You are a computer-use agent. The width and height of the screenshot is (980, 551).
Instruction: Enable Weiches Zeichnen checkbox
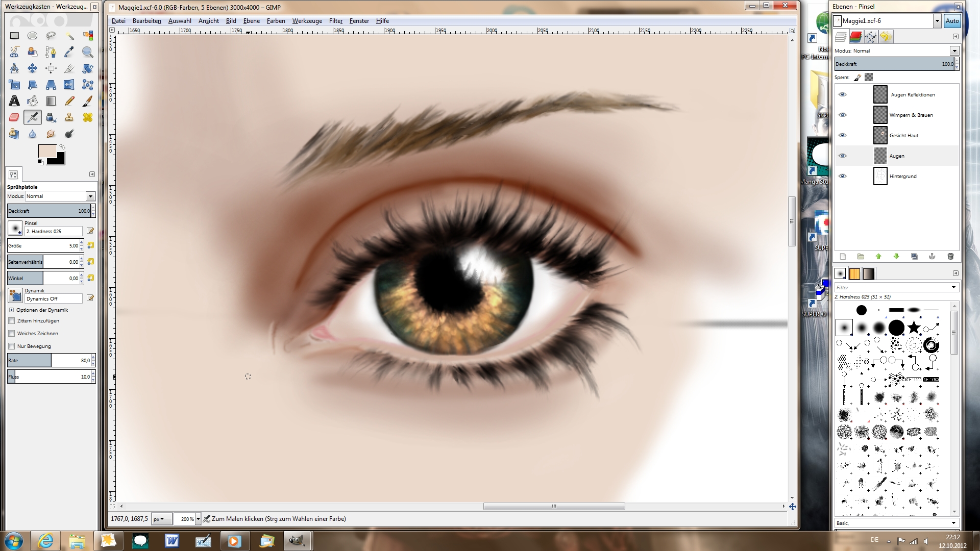tap(12, 334)
